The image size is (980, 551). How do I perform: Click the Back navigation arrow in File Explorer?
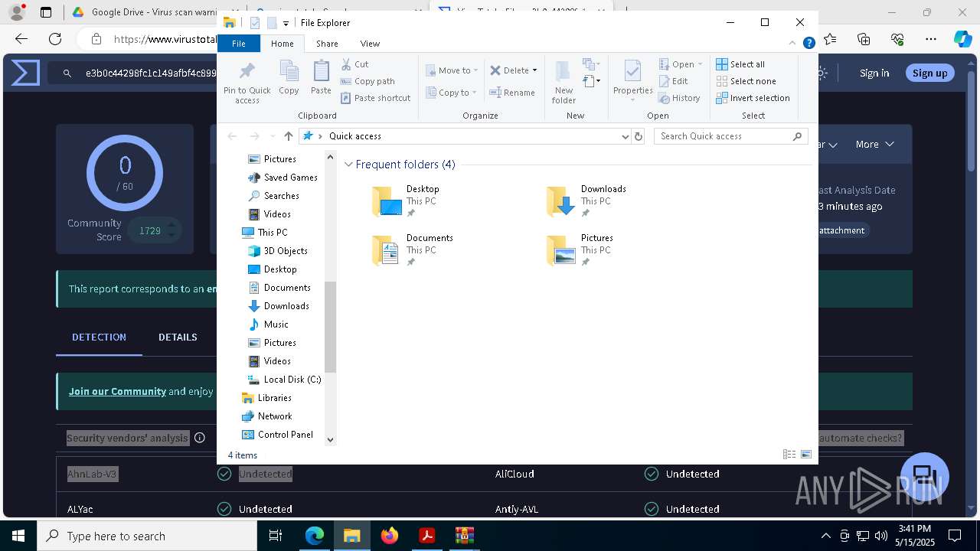click(x=232, y=136)
